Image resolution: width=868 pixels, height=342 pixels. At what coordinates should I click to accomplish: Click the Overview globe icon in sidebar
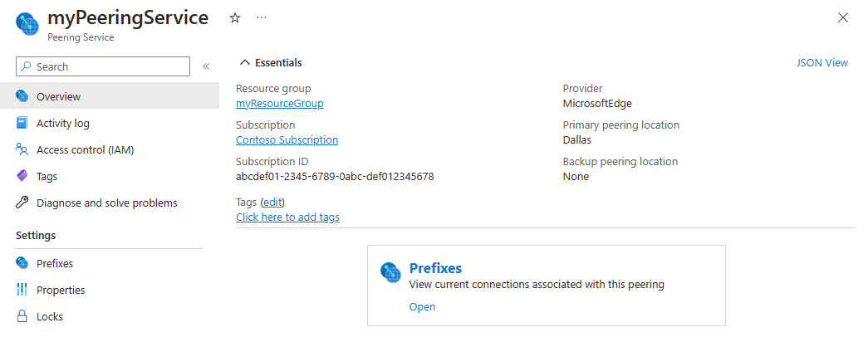tap(22, 96)
